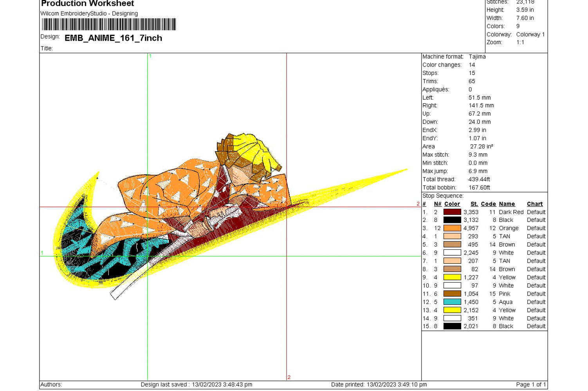Screen dimensions: 588x391
Task: Click the "Colorway 1" value
Action: [x=530, y=34]
